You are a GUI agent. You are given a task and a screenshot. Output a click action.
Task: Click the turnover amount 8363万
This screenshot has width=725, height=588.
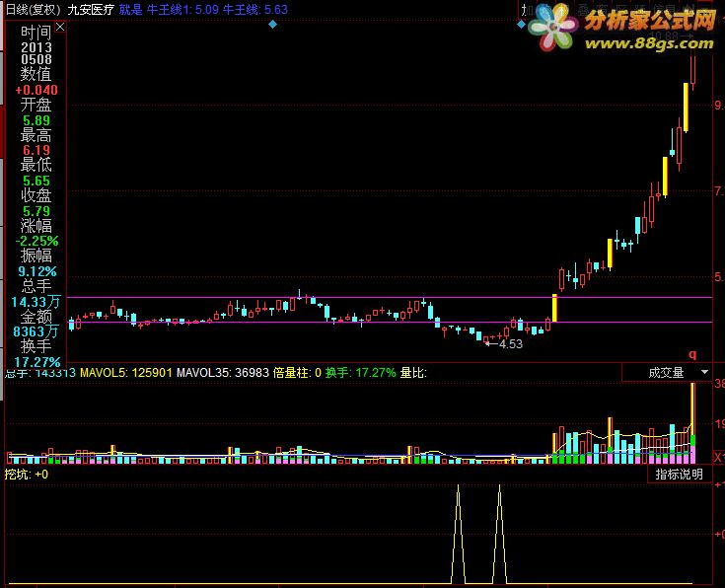click(x=36, y=331)
